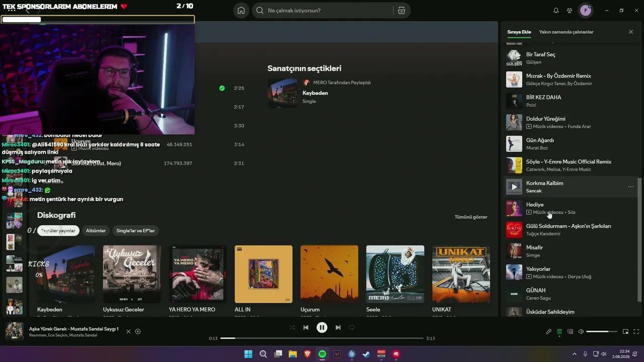
Task: Open the Uçurum album cover
Action: (329, 274)
